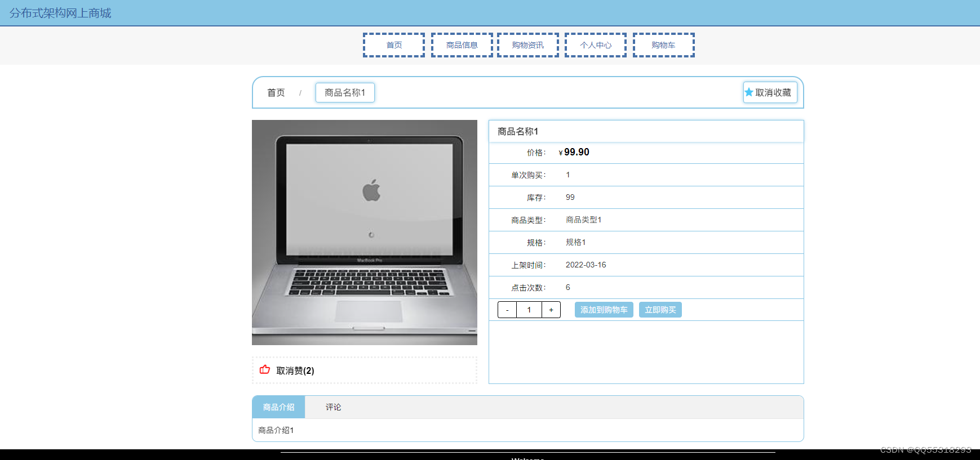The image size is (980, 460).
Task: Click the 立即购买 button
Action: pyautogui.click(x=660, y=310)
